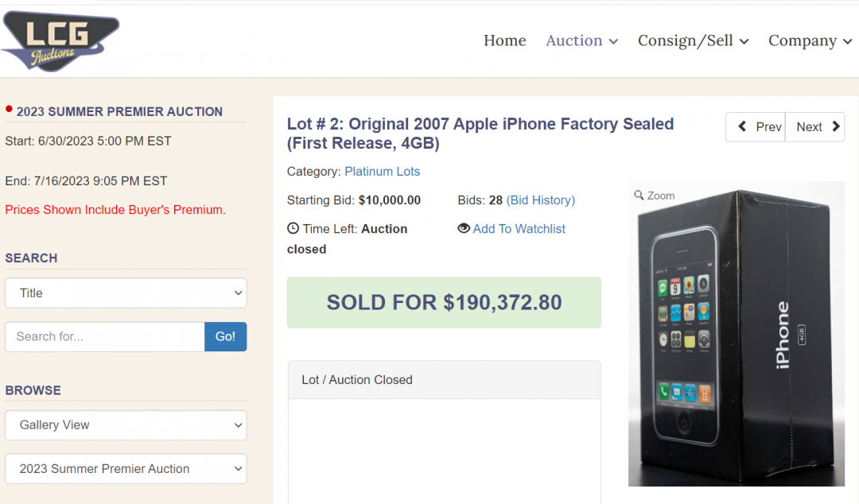859x504 pixels.
Task: Follow the Platinum Lots category link
Action: point(382,172)
